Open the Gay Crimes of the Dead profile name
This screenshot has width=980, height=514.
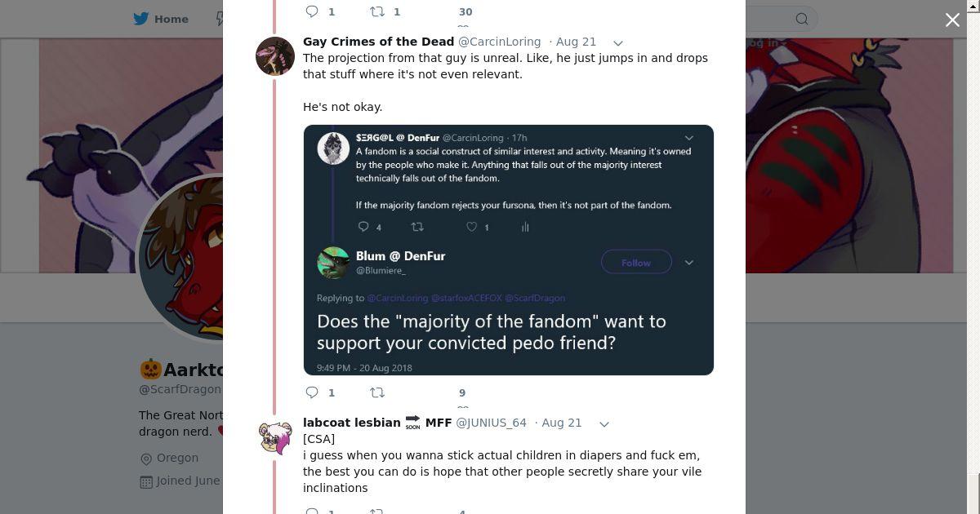pyautogui.click(x=378, y=42)
